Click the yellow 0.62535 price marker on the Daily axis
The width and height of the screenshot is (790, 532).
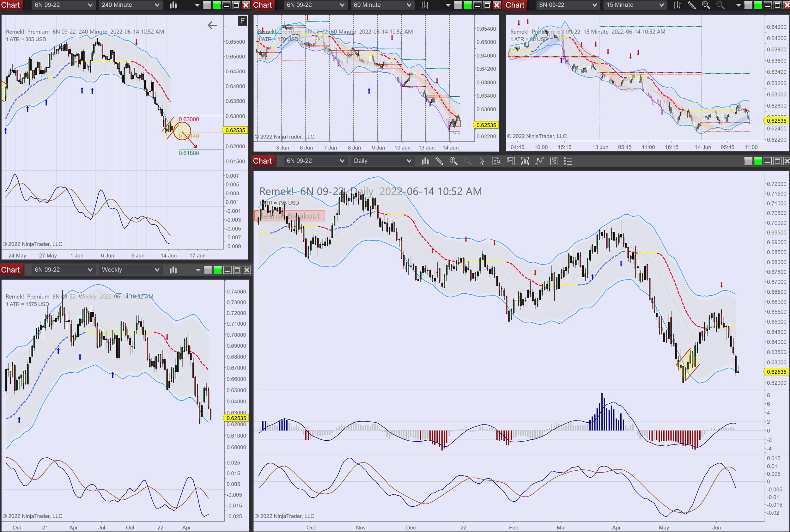pyautogui.click(x=776, y=372)
